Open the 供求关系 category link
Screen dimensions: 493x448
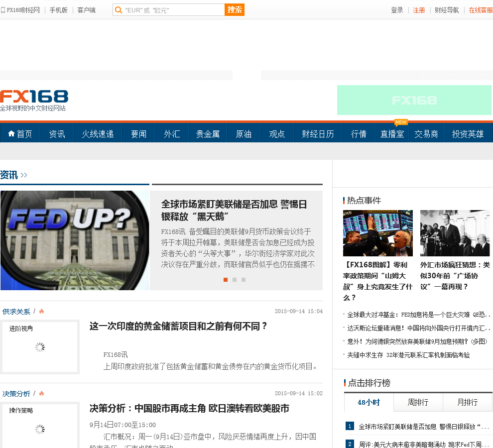pos(16,312)
